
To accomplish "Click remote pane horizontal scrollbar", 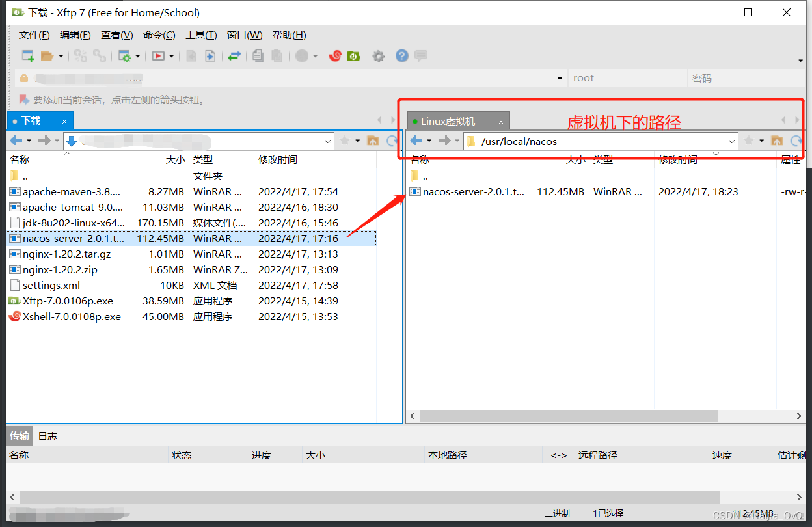I will coord(568,416).
